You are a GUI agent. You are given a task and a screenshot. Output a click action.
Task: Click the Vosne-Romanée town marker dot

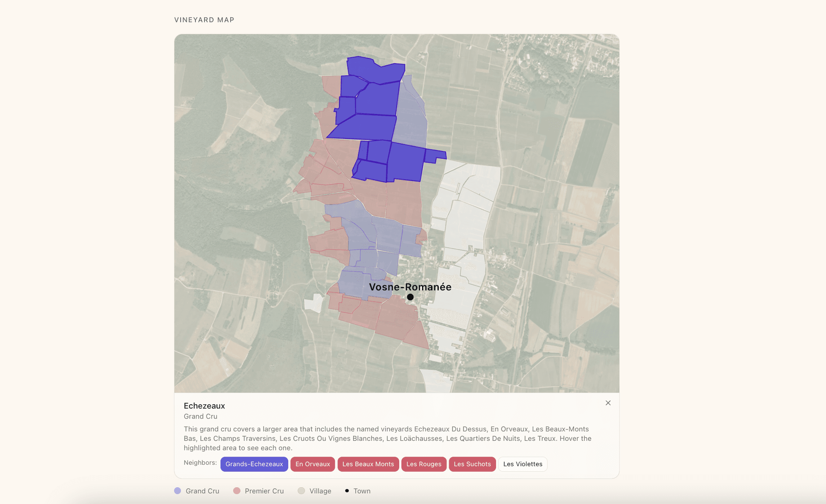[411, 296]
